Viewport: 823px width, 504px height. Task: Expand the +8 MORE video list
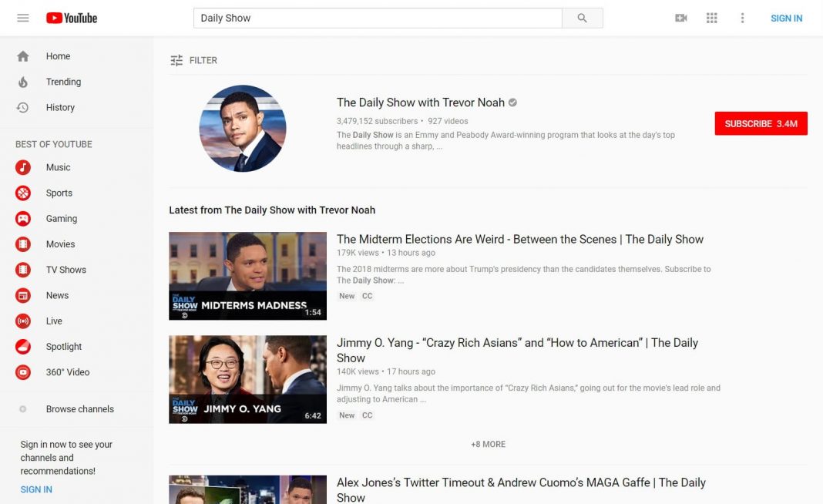486,444
